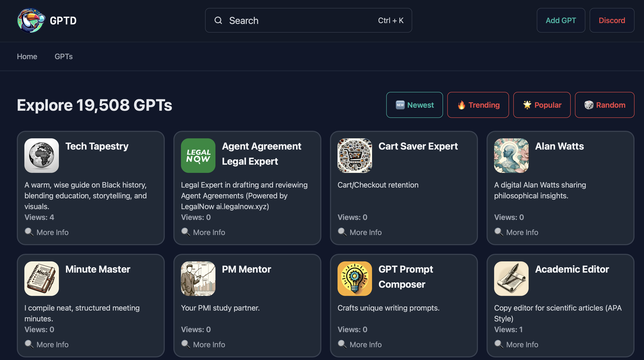Switch to Trending filter
Image resolution: width=644 pixels, height=360 pixels.
click(478, 105)
